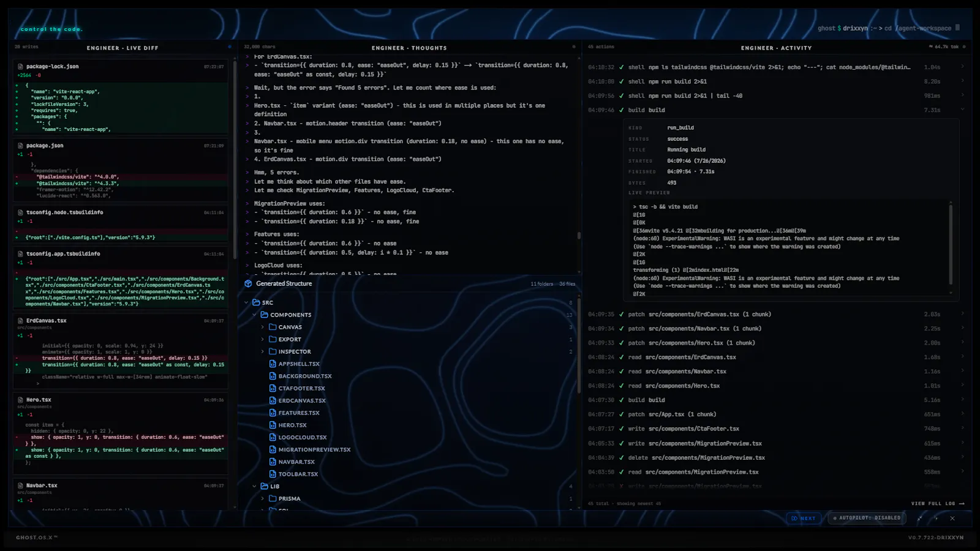Click the INSPECTOR folder icon
Image resolution: width=980 pixels, height=551 pixels.
273,351
